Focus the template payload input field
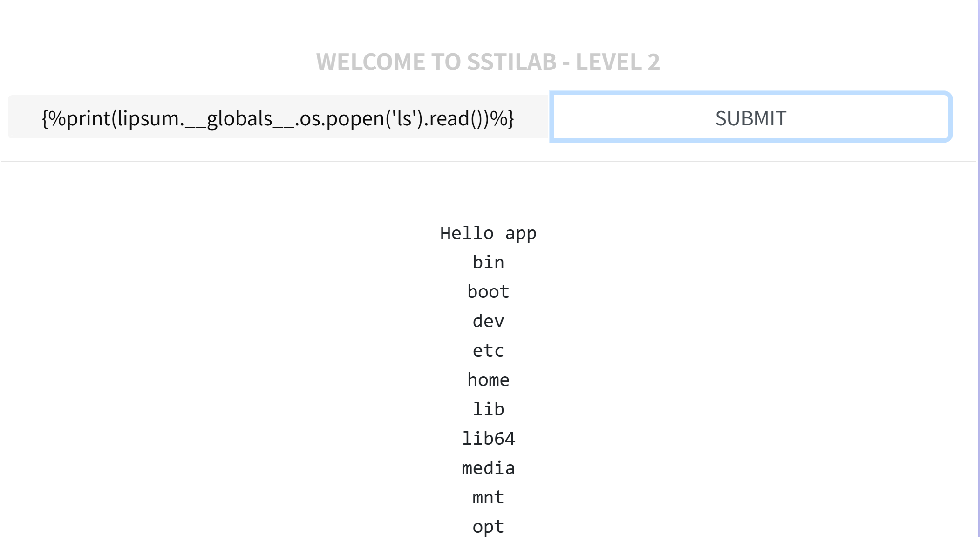Viewport: 980px width, 537px height. pos(278,117)
